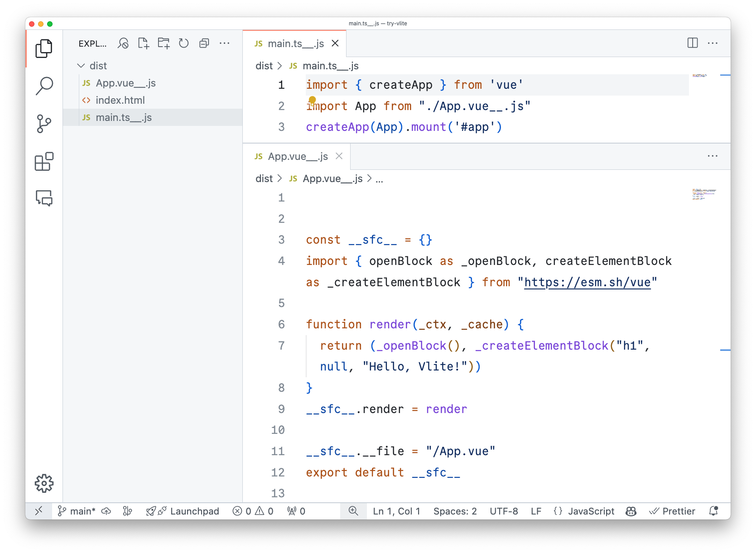
Task: Checkout branch via main* in status bar
Action: pyautogui.click(x=77, y=511)
